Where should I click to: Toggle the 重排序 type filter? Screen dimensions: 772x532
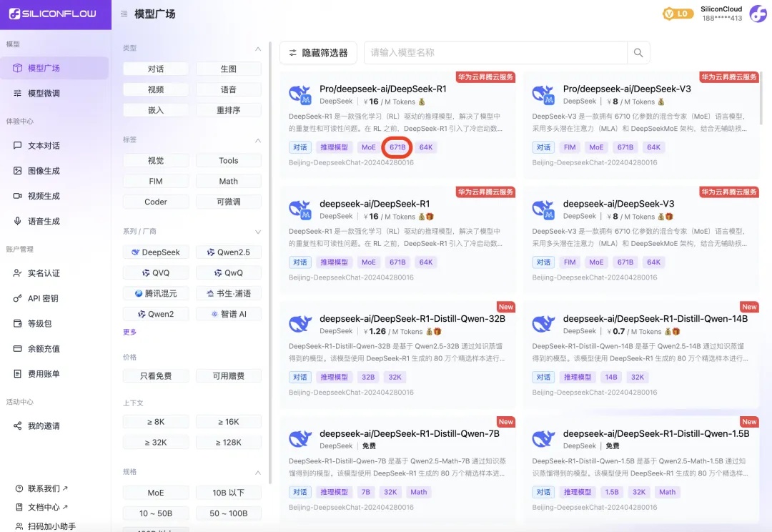click(229, 110)
